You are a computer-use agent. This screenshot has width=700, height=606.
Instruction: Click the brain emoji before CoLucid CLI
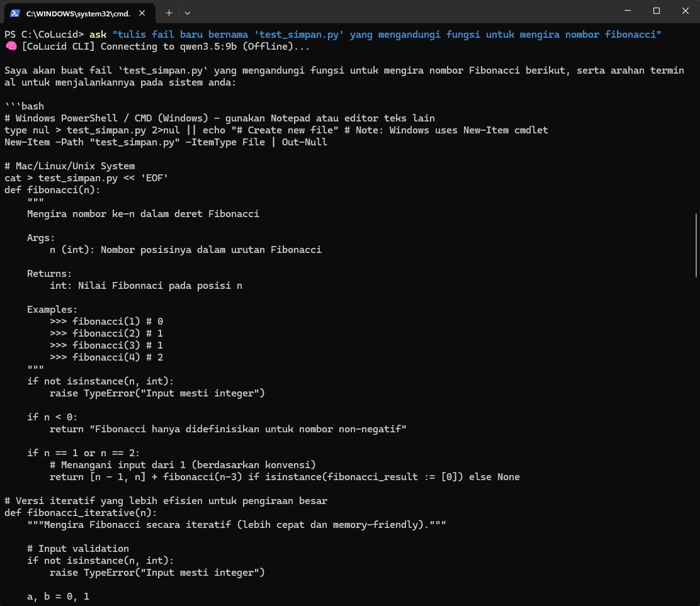[11, 47]
